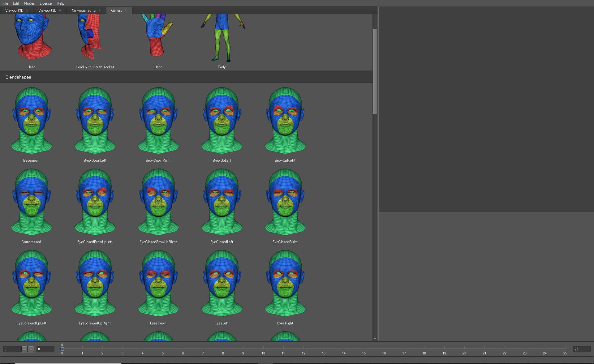Open the Nodes menu
The image size is (594, 364).
[x=29, y=3]
